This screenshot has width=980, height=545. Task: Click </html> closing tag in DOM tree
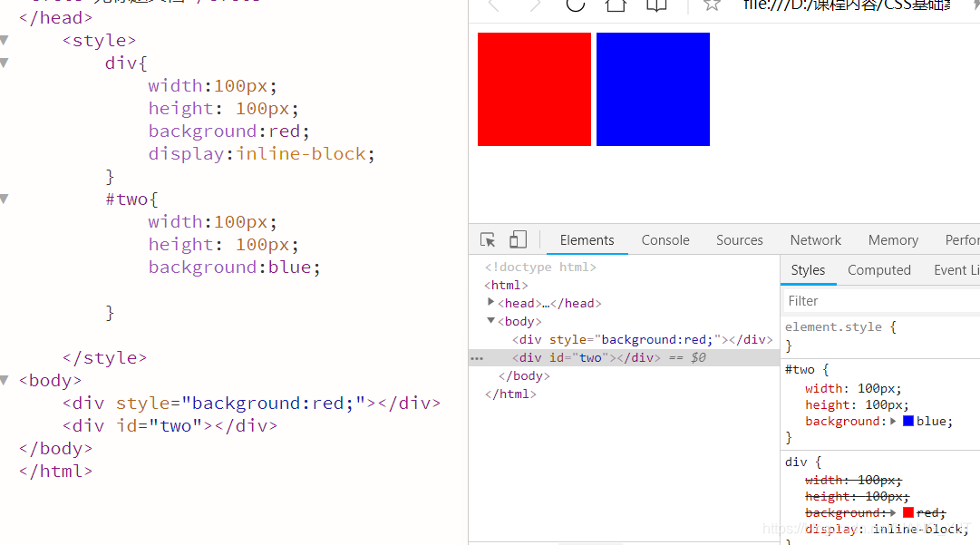click(x=510, y=394)
